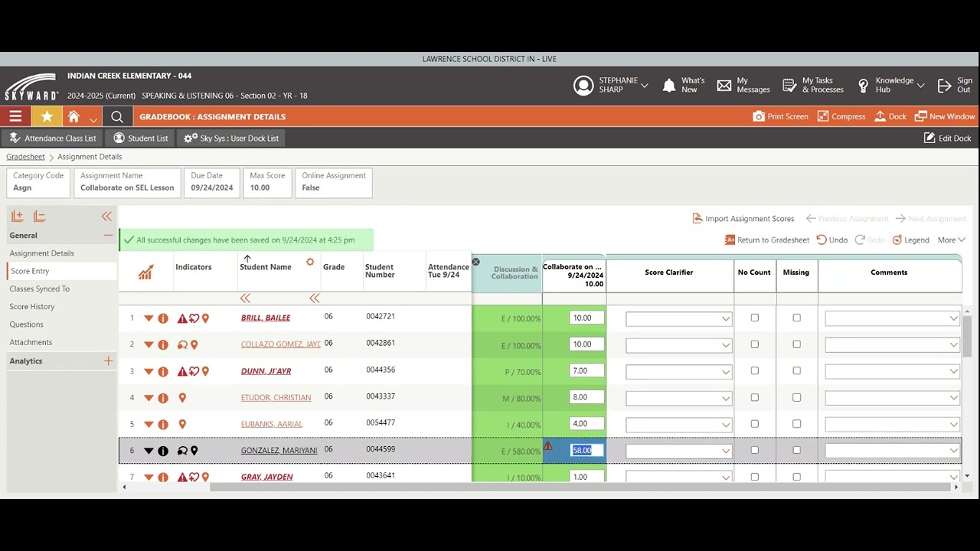Click Import Assignment Scores

[743, 218]
